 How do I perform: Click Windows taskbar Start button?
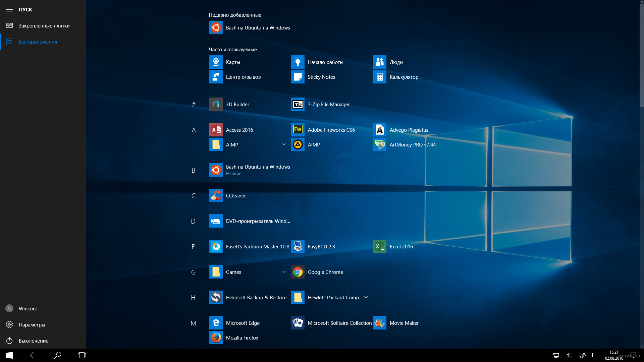[x=8, y=355]
